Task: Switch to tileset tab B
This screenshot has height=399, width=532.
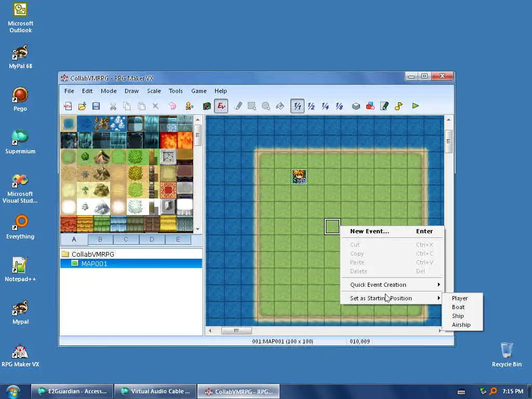Action: (x=100, y=239)
